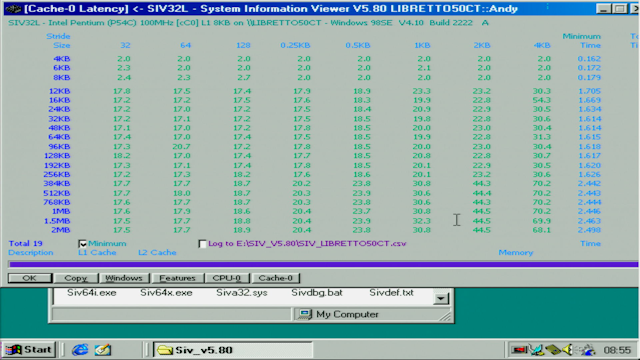Toggle the Minimum checkbox

(82, 244)
